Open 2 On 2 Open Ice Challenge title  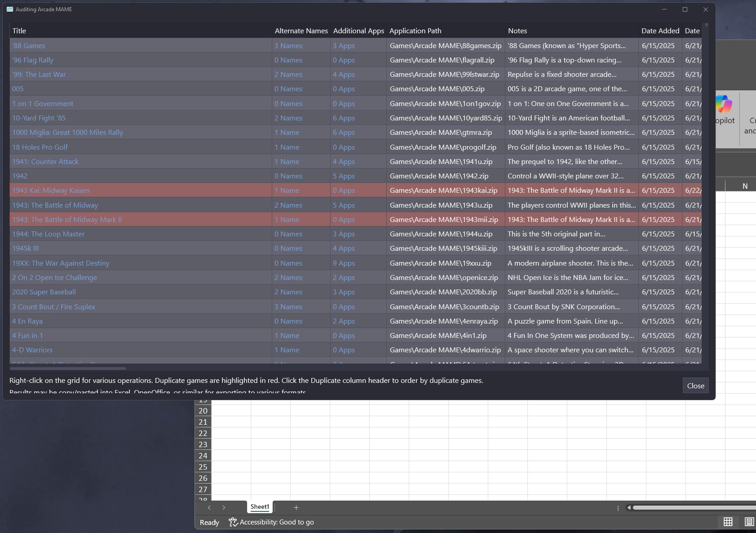(x=55, y=278)
